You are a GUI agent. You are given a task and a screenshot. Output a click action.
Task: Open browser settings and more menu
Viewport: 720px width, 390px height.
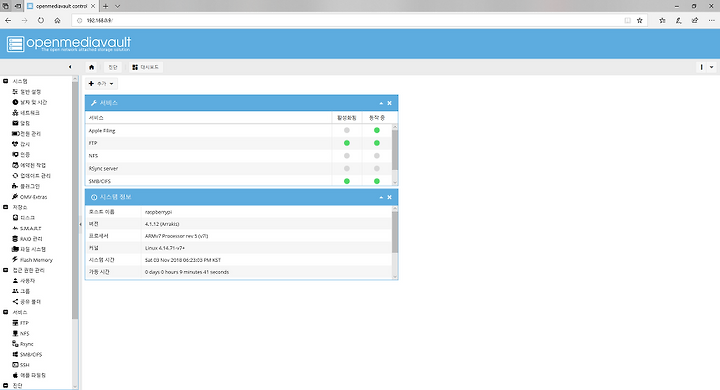pos(711,21)
